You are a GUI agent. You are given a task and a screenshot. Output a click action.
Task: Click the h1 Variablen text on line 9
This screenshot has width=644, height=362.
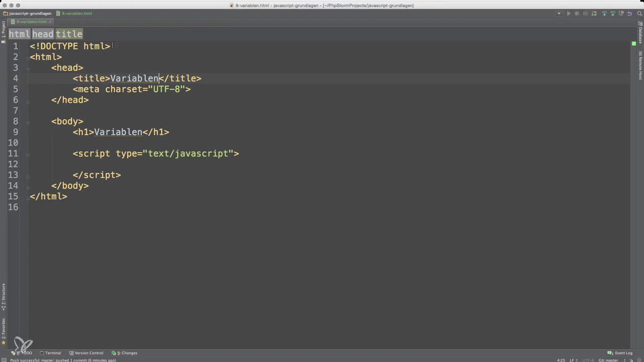[x=118, y=132]
